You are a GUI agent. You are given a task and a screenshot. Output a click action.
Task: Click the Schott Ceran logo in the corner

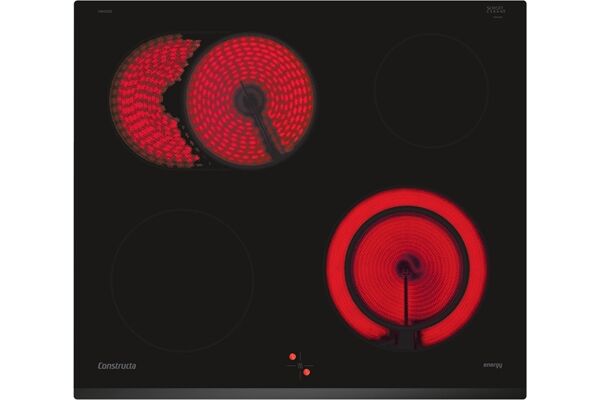click(x=496, y=11)
